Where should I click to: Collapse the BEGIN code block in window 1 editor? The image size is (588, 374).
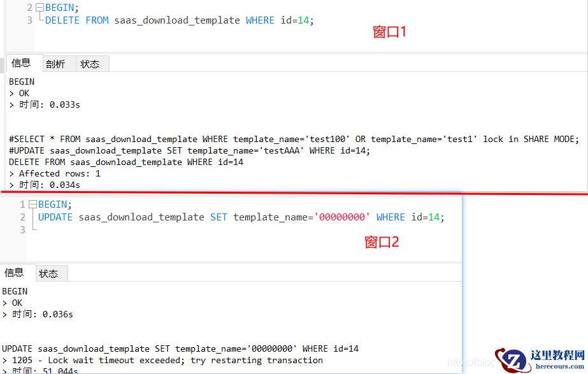(x=39, y=8)
